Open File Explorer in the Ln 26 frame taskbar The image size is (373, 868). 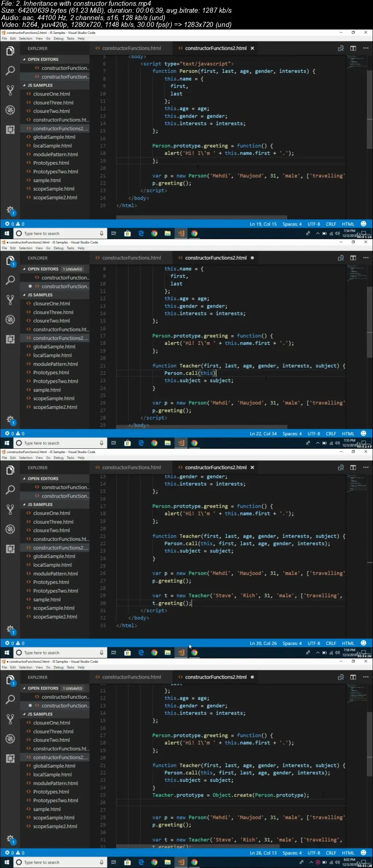coord(168,862)
